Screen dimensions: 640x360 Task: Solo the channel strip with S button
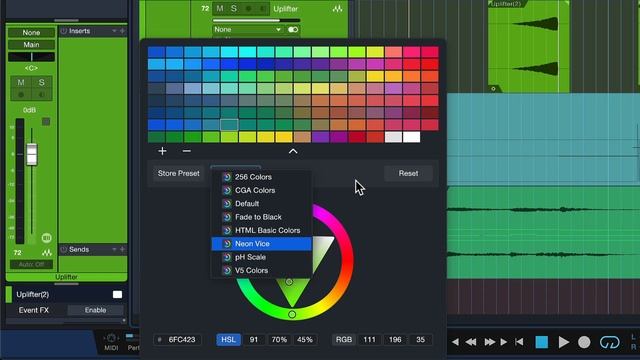(x=42, y=82)
